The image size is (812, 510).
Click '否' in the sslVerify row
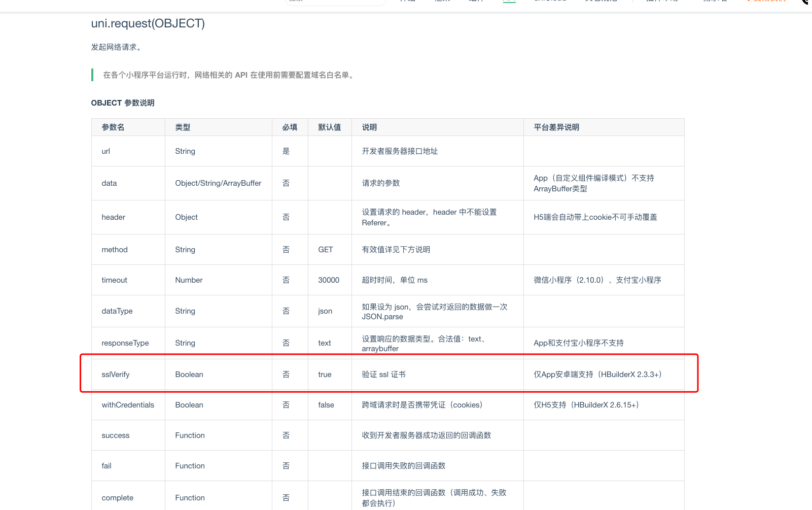coord(286,375)
